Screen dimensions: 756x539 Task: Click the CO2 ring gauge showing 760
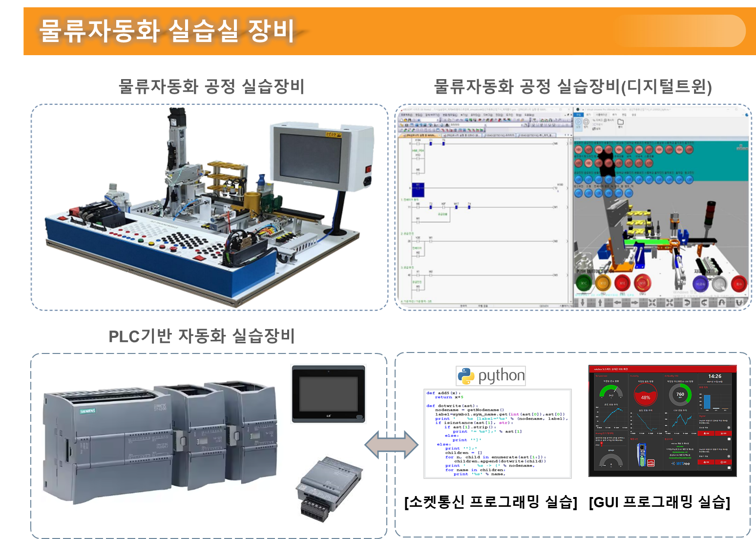680,394
